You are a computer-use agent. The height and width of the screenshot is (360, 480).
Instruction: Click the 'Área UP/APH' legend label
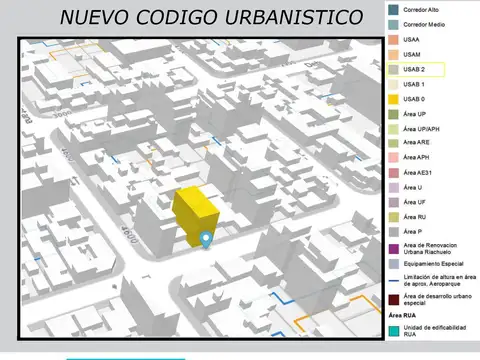(421, 129)
